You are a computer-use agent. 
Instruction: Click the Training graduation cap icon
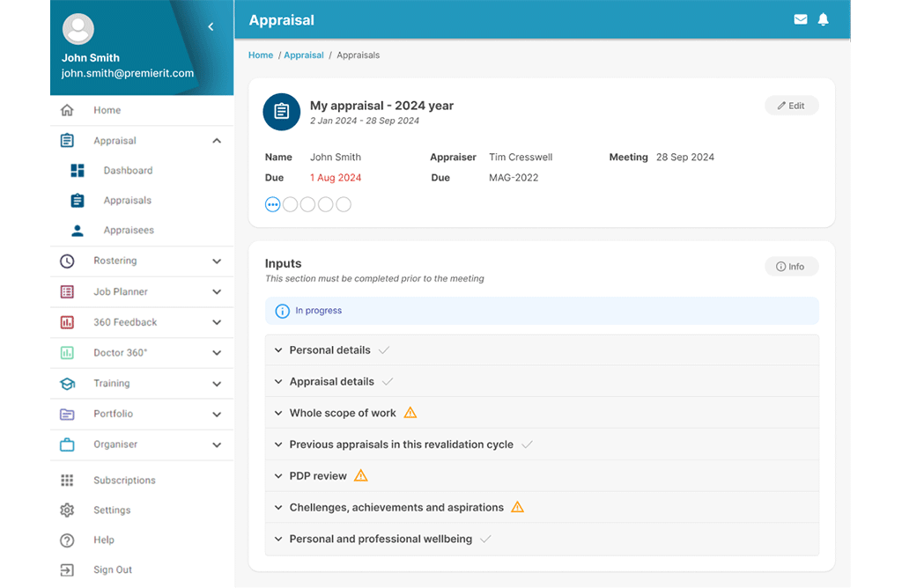coord(67,384)
